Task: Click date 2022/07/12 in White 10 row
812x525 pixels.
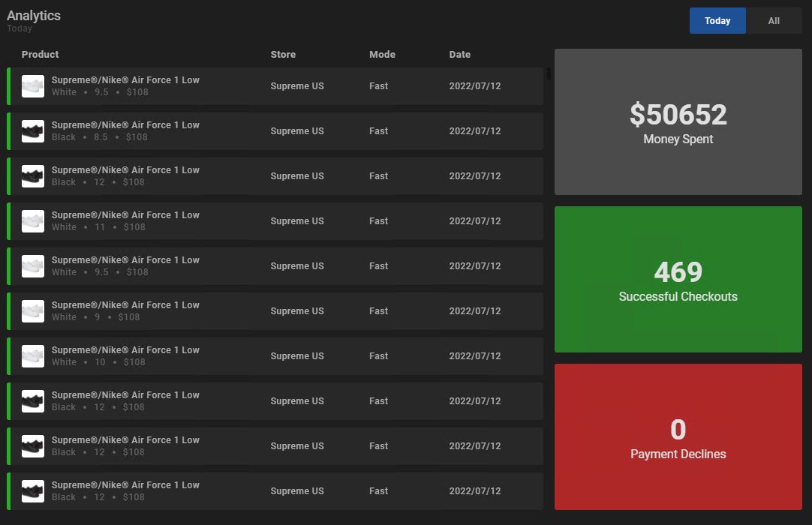Action: click(475, 356)
